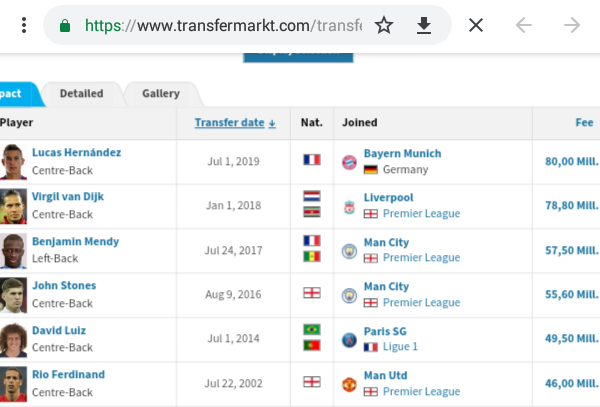Screen dimensions: 600x407
Task: Switch to the Gallery tab
Action: pyautogui.click(x=161, y=93)
